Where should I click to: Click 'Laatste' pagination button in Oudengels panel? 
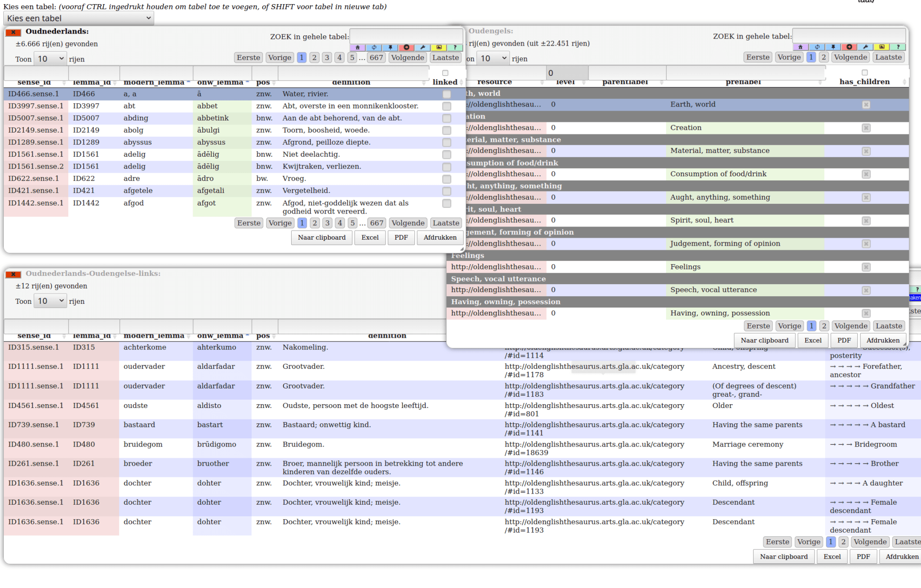(x=888, y=57)
